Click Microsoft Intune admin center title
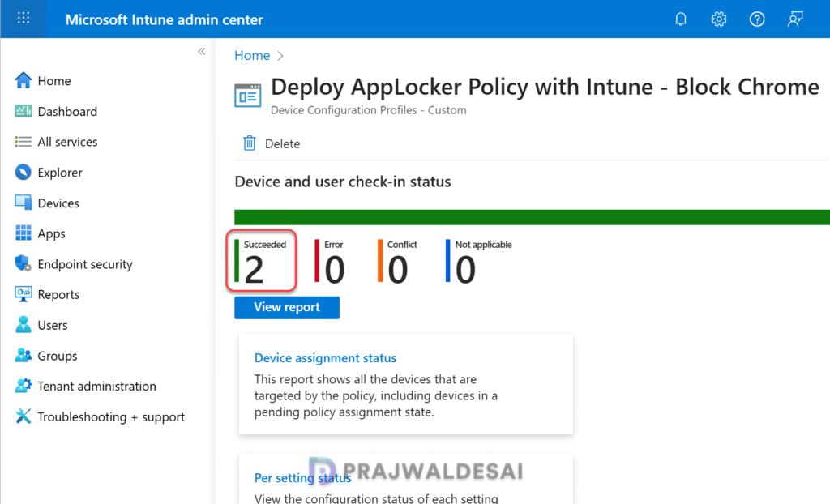 coord(164,20)
